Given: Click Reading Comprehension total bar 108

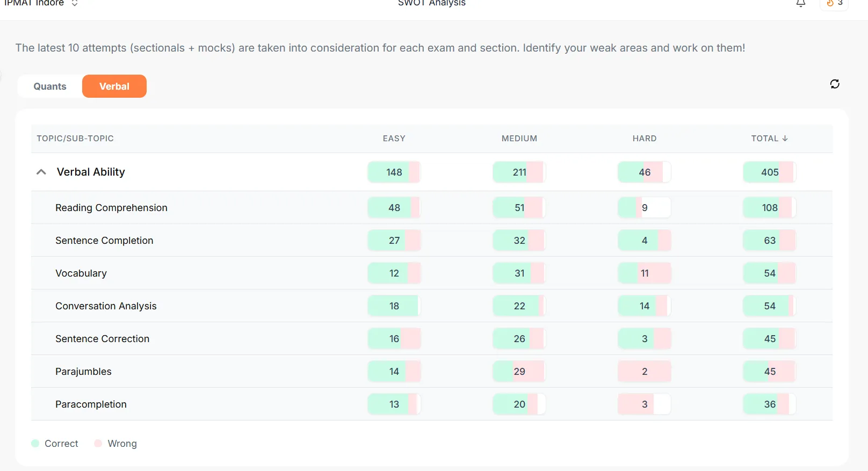Looking at the screenshot, I should [769, 208].
